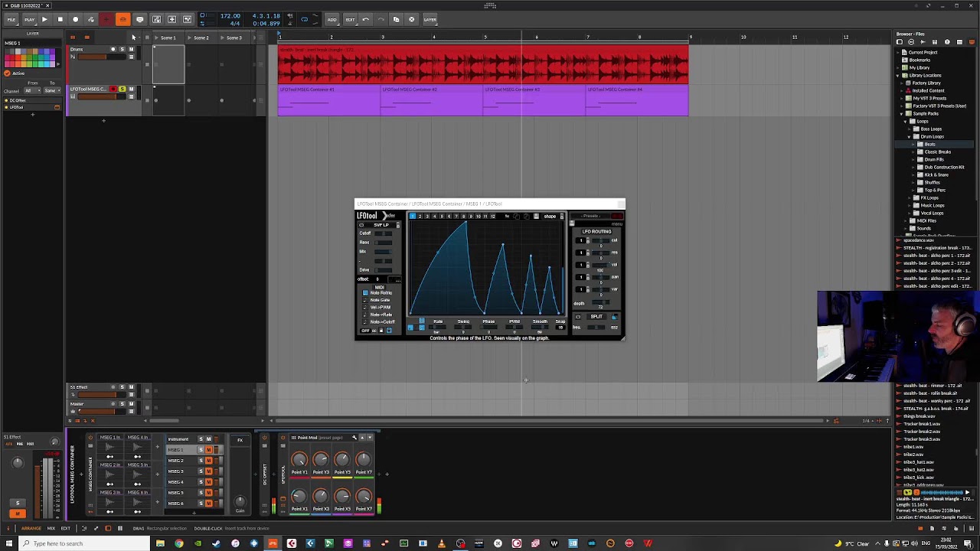
Task: Open the FILE menu
Action: (x=11, y=19)
